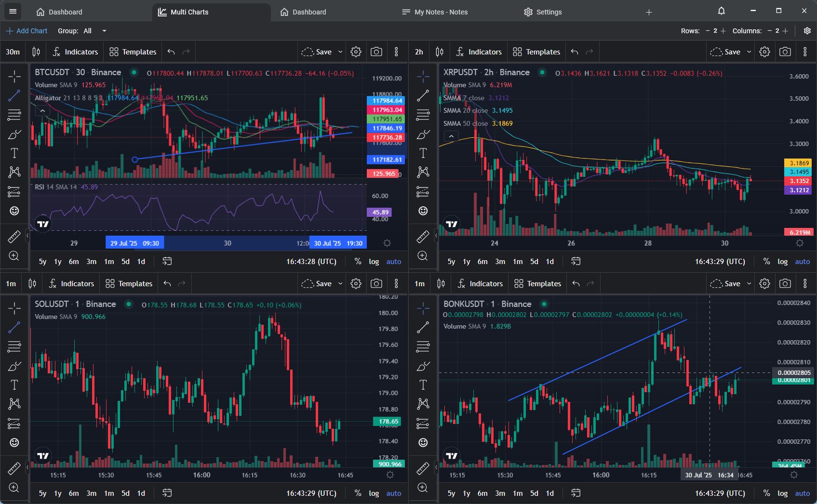Image resolution: width=817 pixels, height=504 pixels.
Task: Open Indicators on SOLUSDT chart
Action: pos(71,283)
